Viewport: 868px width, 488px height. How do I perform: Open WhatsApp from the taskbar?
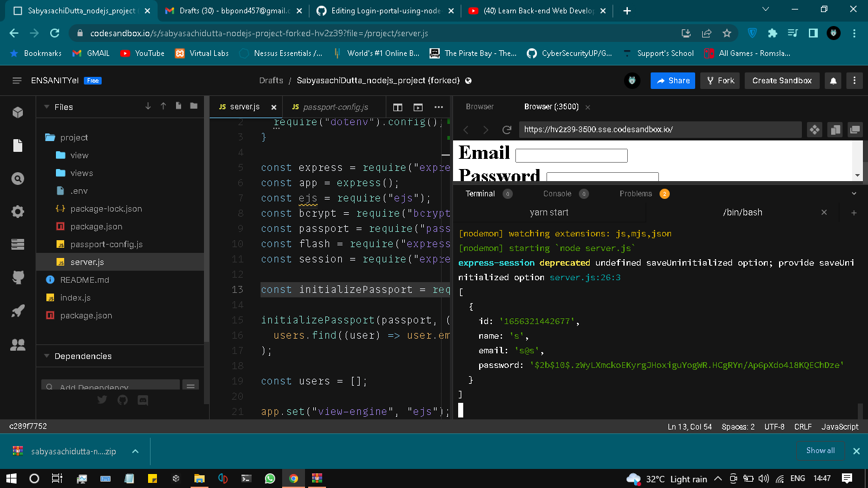(269, 478)
